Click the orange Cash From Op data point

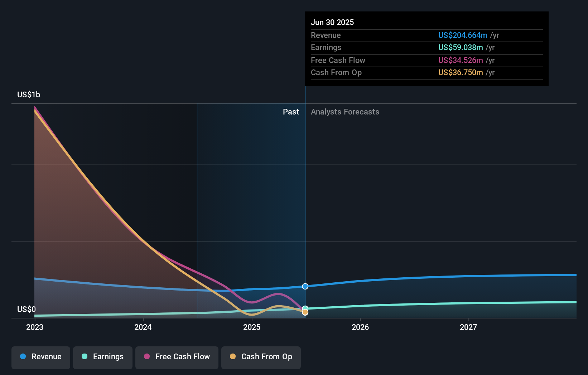click(x=305, y=312)
